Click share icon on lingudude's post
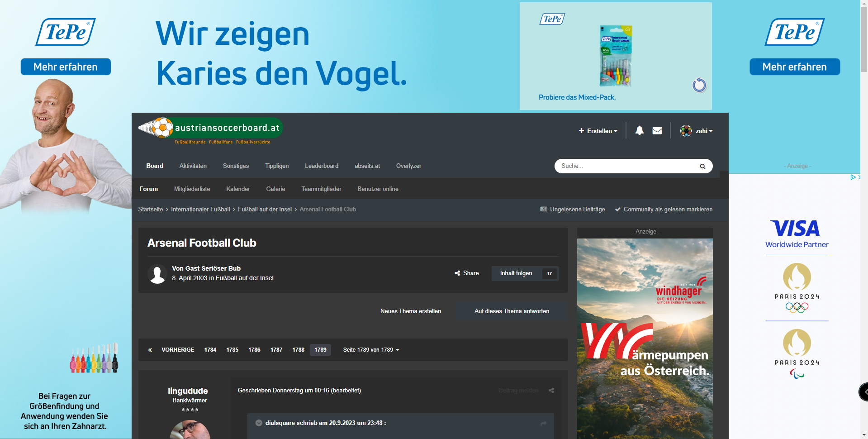Viewport: 868px width, 439px height. pyautogui.click(x=551, y=390)
